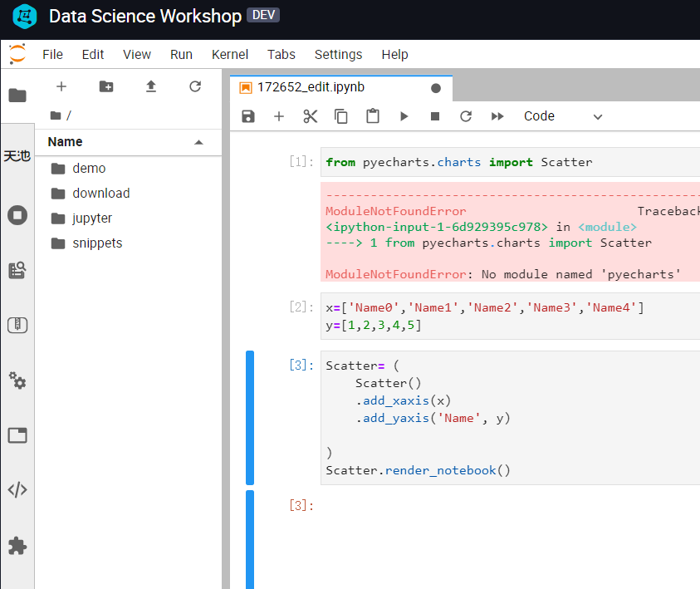Show running kernels and terminals sidebar icon
This screenshot has height=589, width=700.
[17, 215]
